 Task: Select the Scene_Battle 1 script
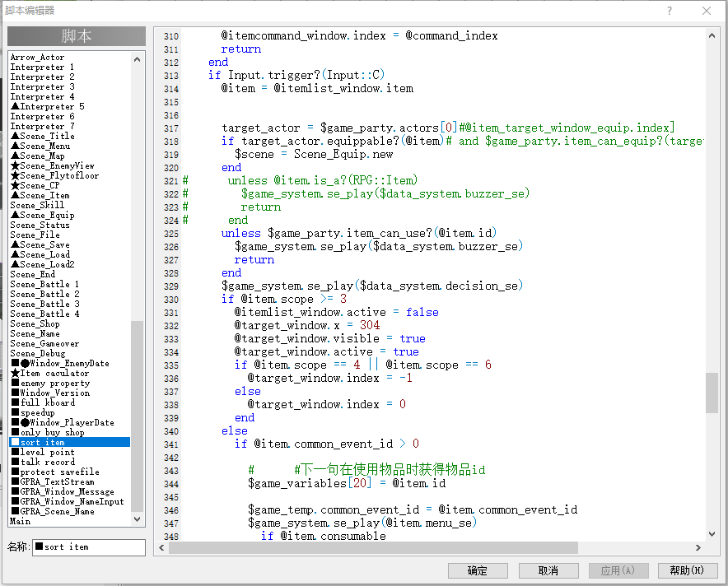pos(45,284)
